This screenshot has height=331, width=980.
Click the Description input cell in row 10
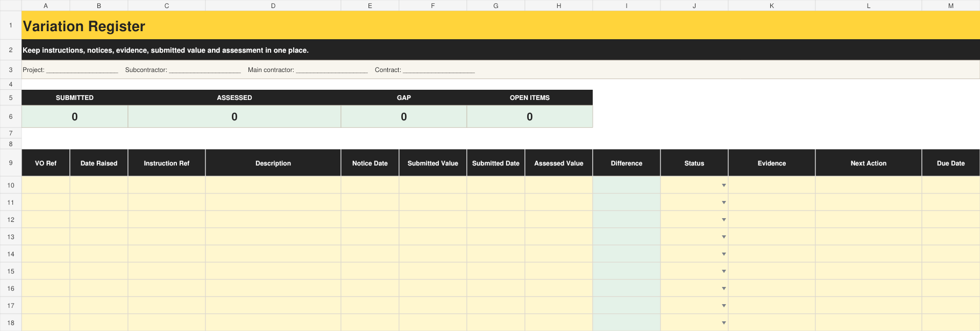click(x=273, y=185)
